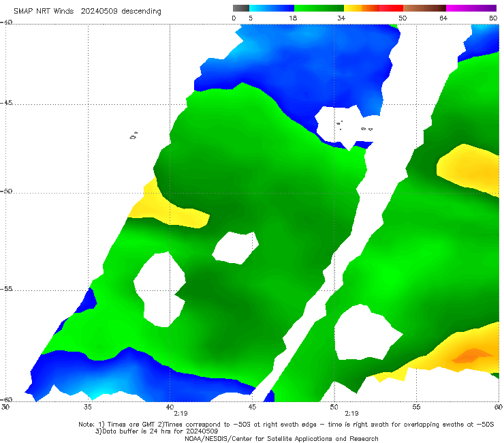Click the longitude label "45" on bottom axis

coord(252,407)
